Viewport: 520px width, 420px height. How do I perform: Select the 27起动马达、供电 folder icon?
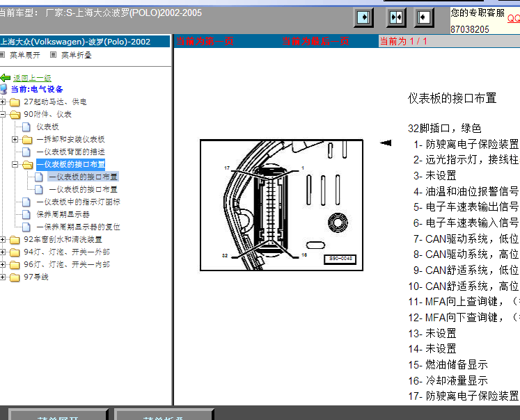tap(15, 102)
